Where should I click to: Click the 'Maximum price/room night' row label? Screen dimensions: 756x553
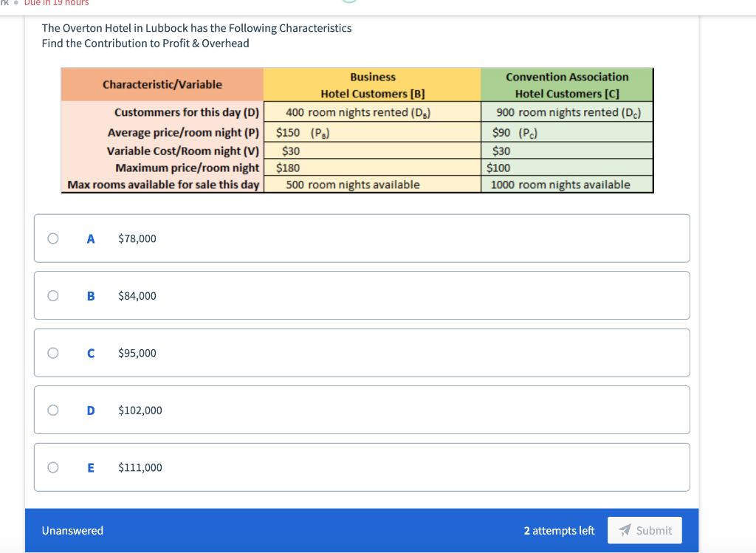click(187, 168)
